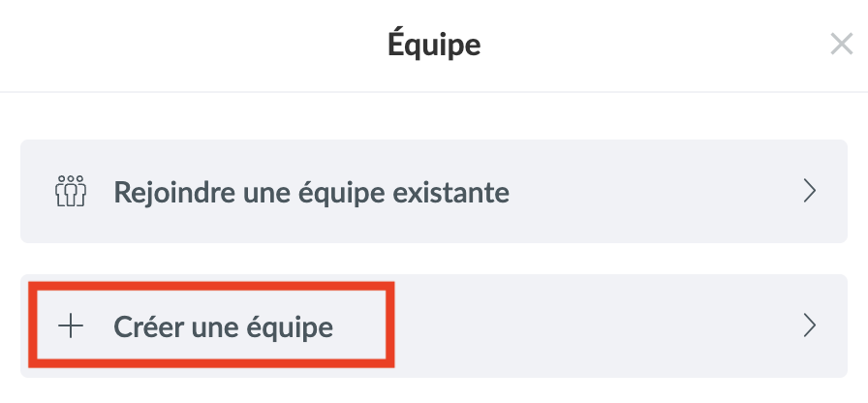Viewport: 868px width, 403px height.
Task: Click the people group icon
Action: click(x=71, y=191)
